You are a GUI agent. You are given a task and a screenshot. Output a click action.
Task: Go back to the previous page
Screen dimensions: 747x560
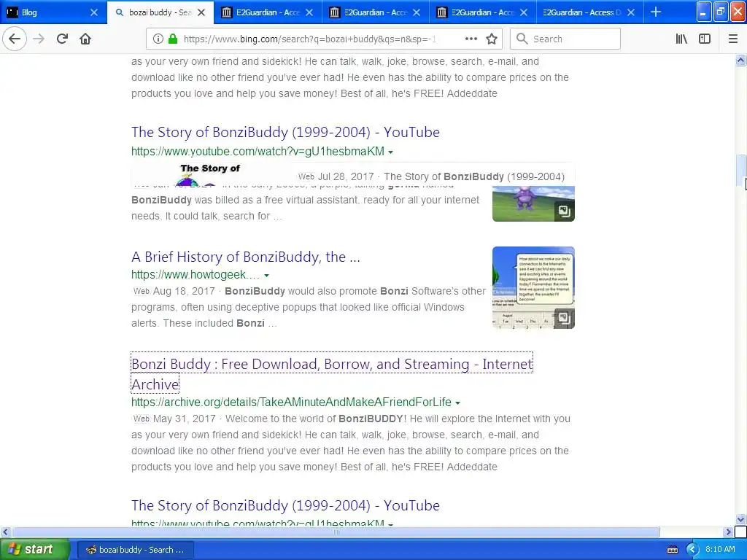(x=15, y=39)
